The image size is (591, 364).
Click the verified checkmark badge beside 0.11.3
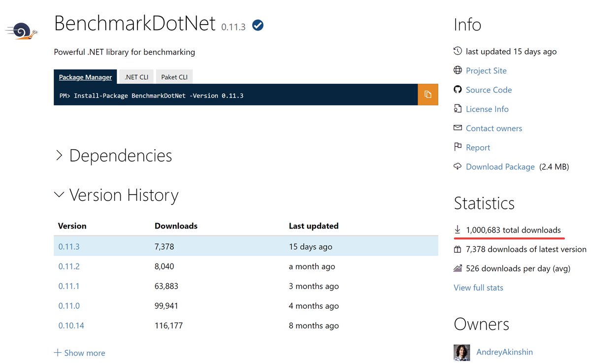point(258,25)
